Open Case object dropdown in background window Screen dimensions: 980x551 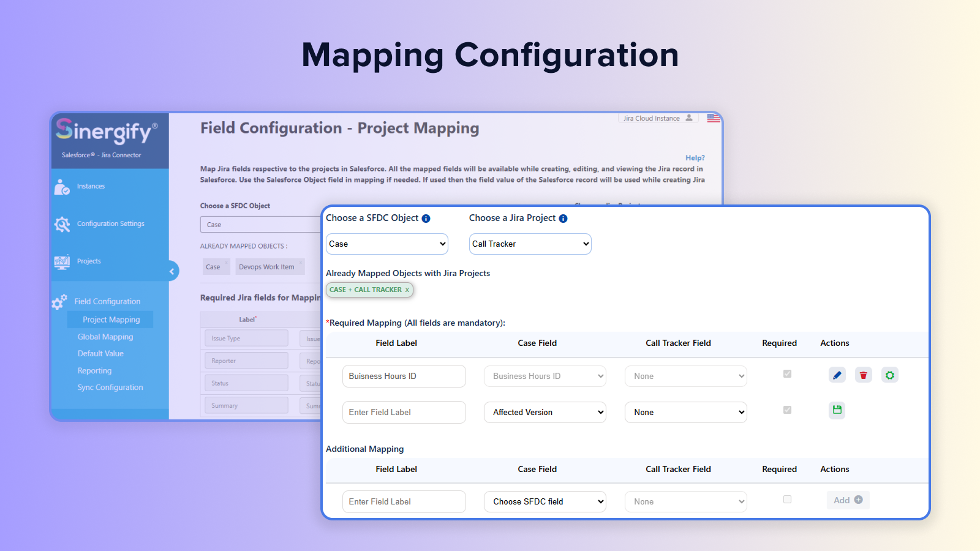click(261, 225)
